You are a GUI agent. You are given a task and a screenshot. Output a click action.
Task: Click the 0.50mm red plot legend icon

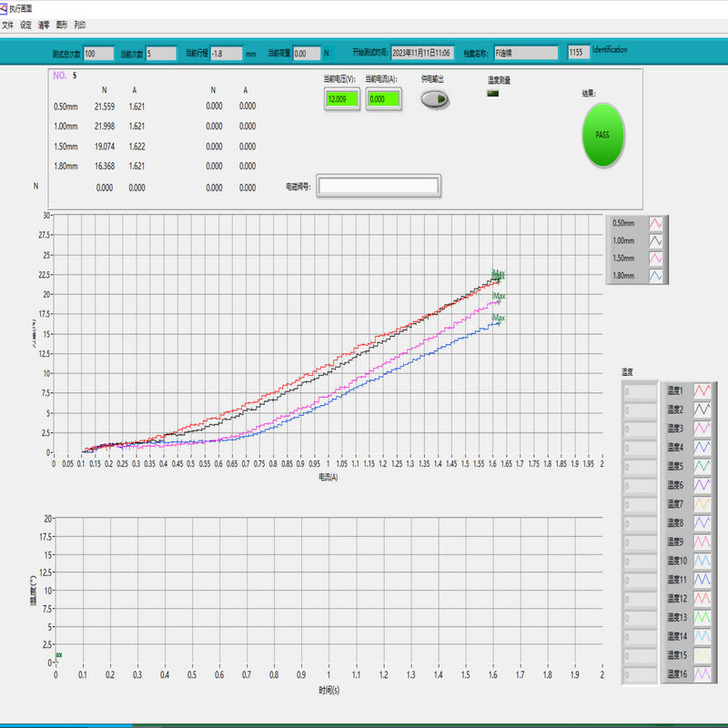point(655,223)
